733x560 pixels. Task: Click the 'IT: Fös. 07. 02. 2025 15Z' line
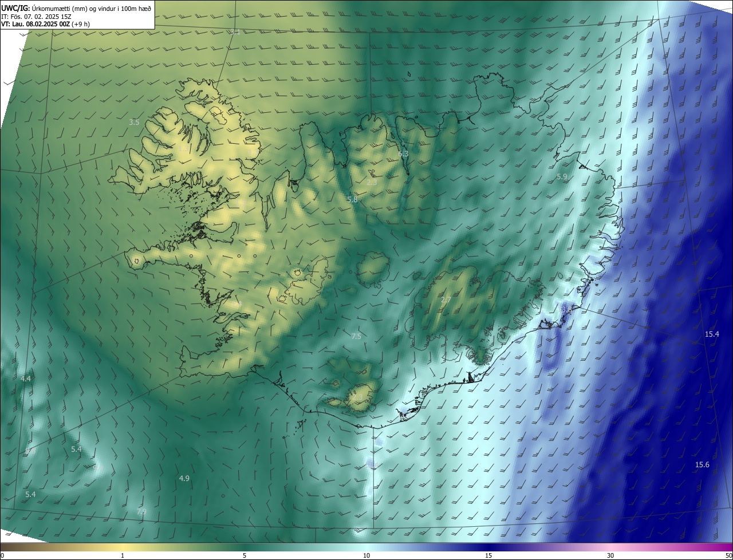[36, 17]
